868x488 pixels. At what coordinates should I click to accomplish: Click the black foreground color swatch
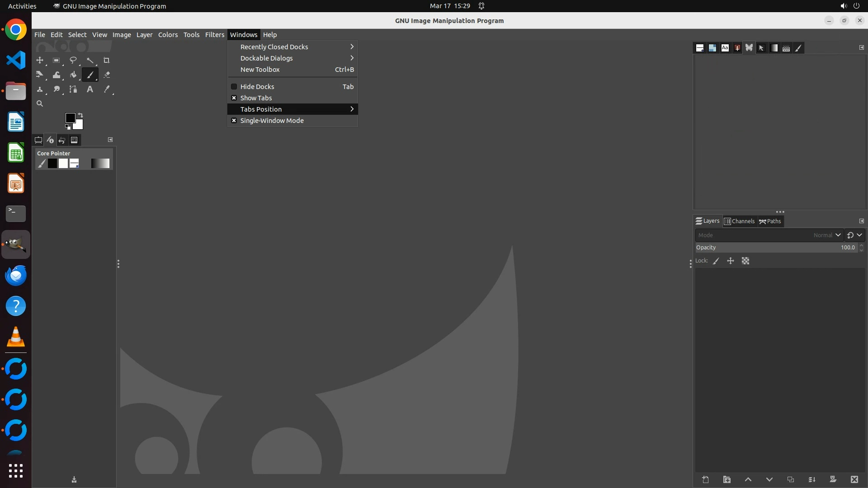tap(70, 118)
